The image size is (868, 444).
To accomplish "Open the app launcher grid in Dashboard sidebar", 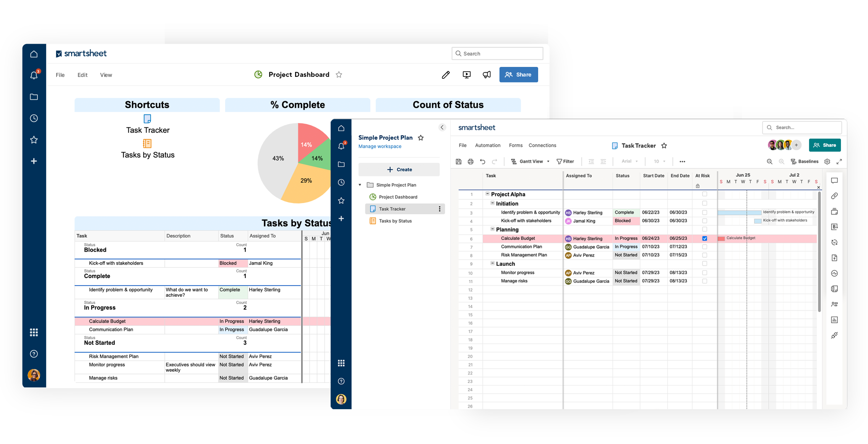I will point(34,332).
